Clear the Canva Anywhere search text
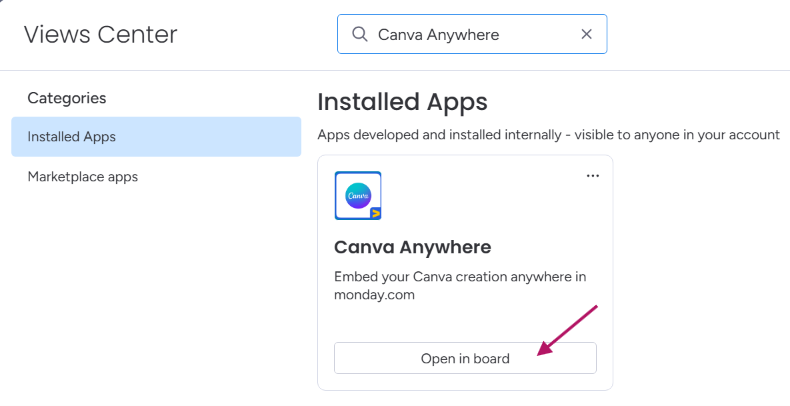The image size is (790, 406). [586, 34]
